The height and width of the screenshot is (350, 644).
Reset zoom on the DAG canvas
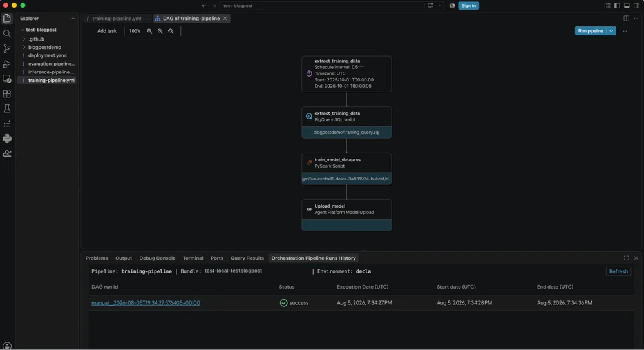171,31
